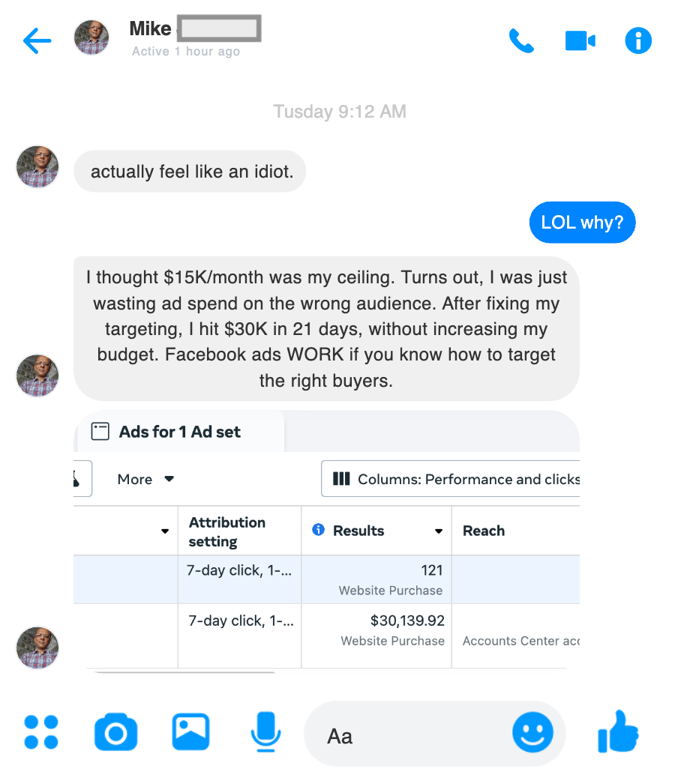This screenshot has height=784, width=675.
Task: Click the Results info icon
Action: pyautogui.click(x=318, y=530)
